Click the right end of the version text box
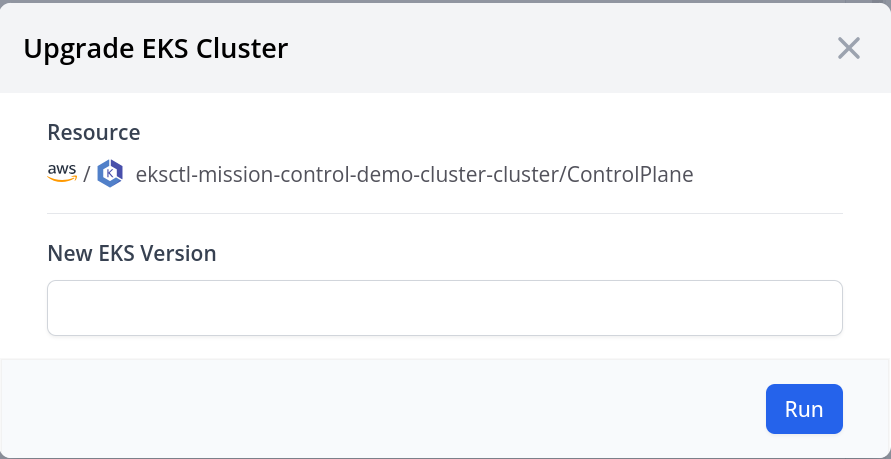The width and height of the screenshot is (891, 459). 820,308
